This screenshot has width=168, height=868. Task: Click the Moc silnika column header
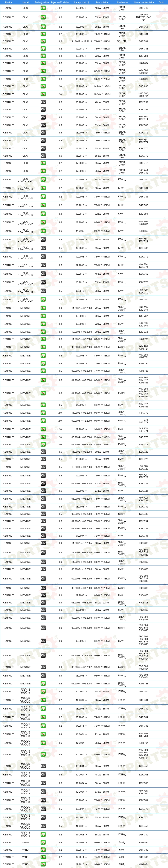102,2
